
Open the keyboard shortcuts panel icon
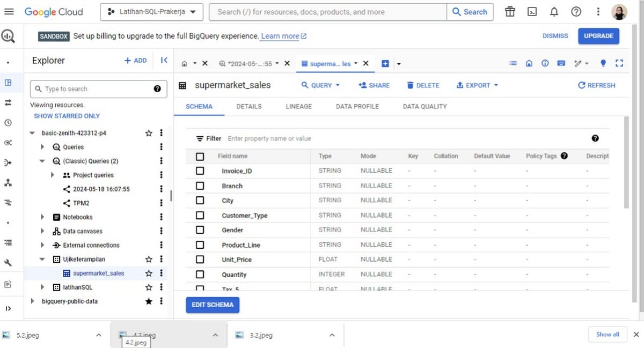(x=561, y=63)
